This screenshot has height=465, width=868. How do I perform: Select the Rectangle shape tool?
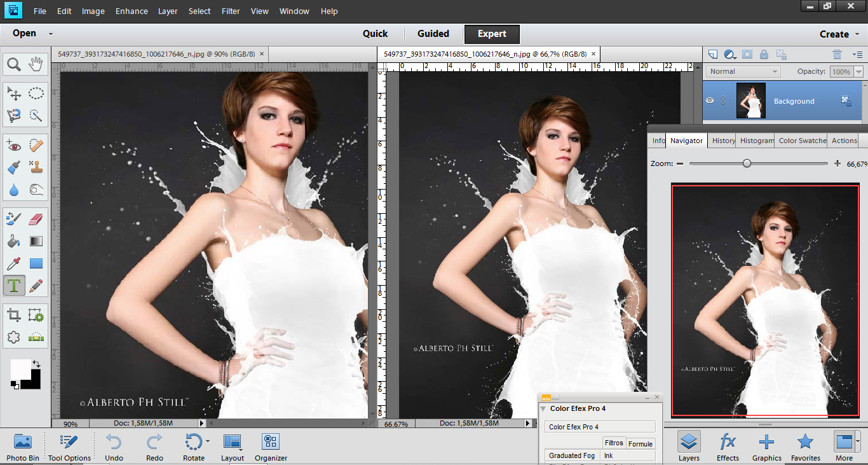click(x=36, y=263)
